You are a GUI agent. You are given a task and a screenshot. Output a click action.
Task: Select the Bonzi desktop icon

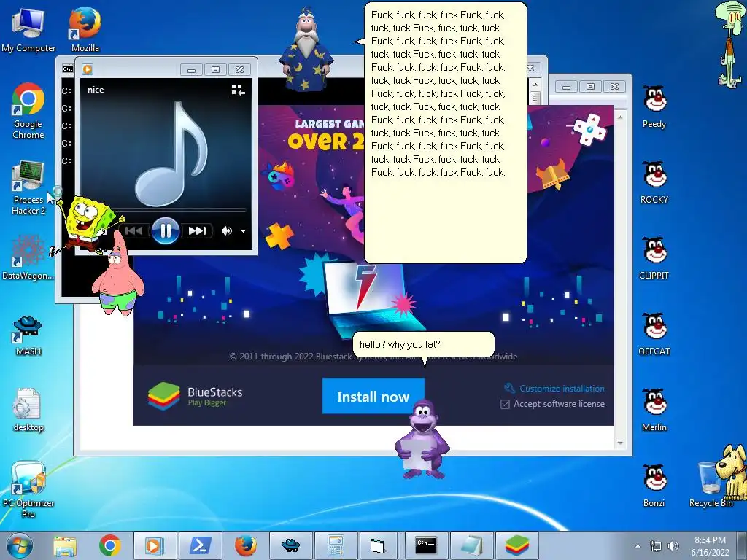click(654, 485)
